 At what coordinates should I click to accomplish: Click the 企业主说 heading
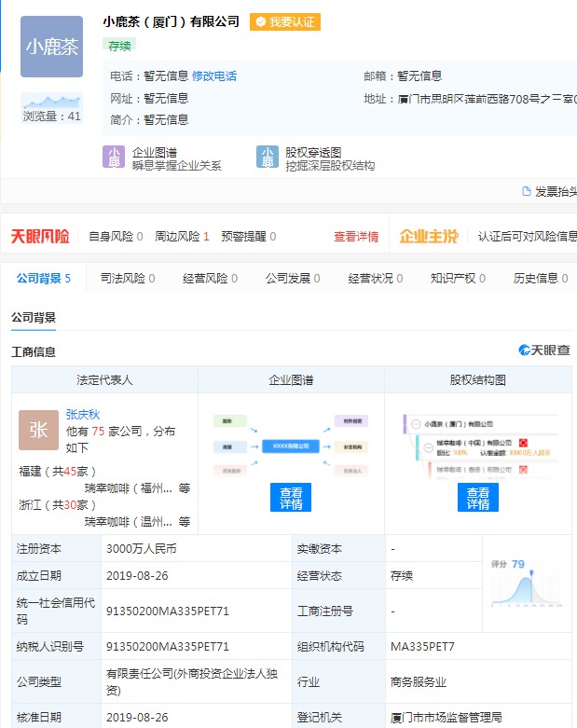coord(429,237)
